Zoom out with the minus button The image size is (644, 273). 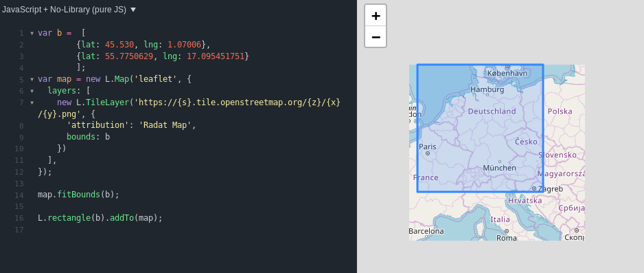[376, 37]
